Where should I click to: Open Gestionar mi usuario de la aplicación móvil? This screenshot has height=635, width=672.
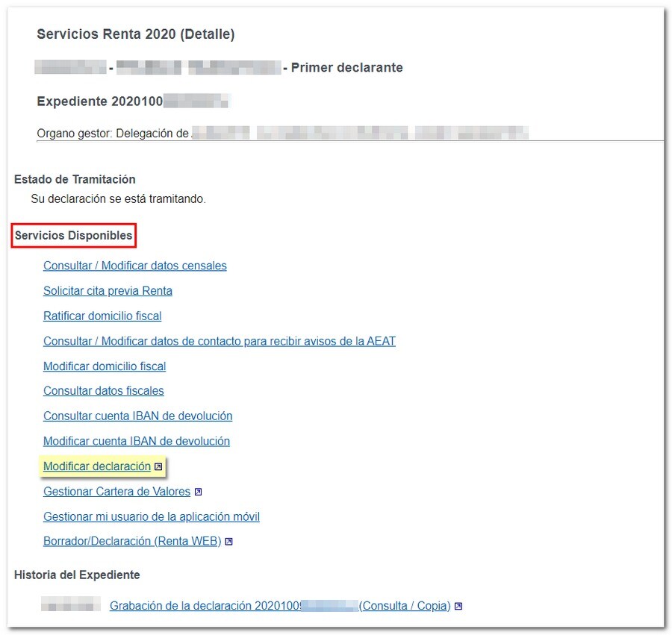152,517
